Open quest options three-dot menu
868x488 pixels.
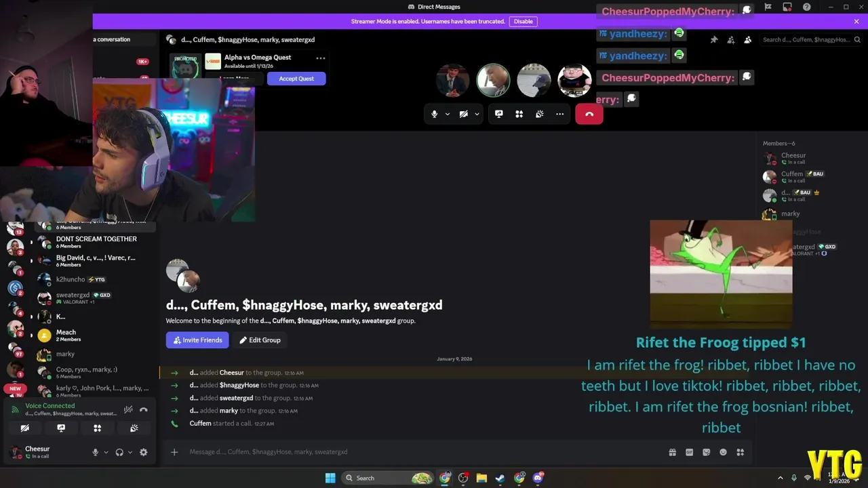click(x=321, y=58)
